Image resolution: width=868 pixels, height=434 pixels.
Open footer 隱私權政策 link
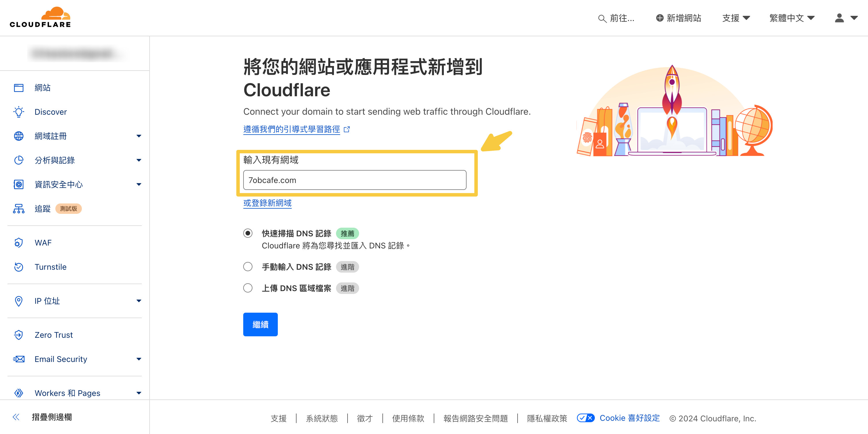pos(547,418)
